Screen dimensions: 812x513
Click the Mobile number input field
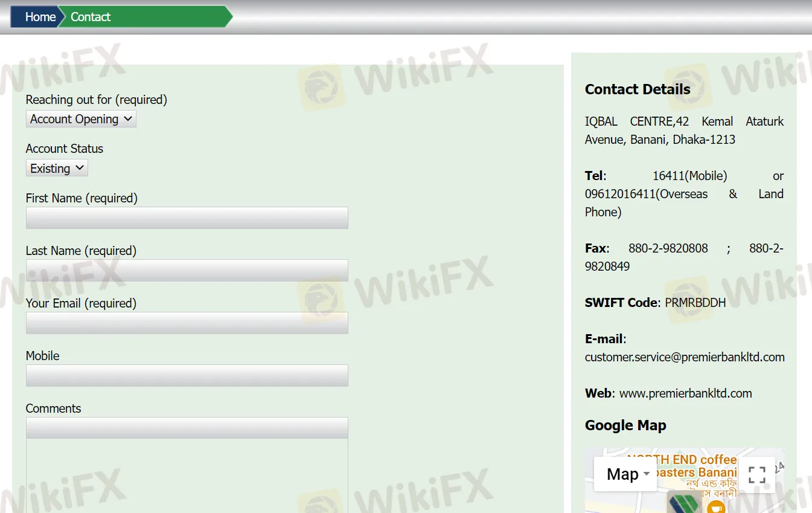(187, 375)
